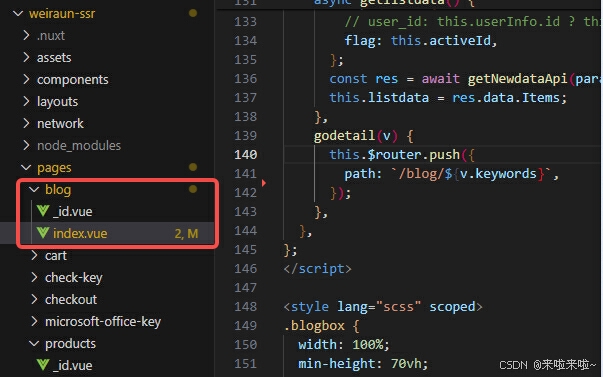Click the commented 'user_id' line 133

(473, 22)
